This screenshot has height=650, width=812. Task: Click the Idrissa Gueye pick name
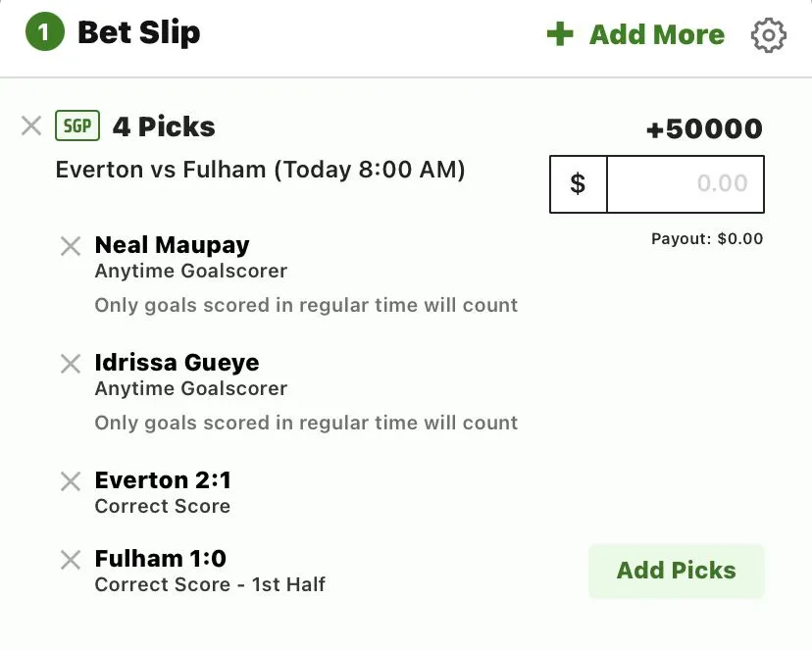177,363
